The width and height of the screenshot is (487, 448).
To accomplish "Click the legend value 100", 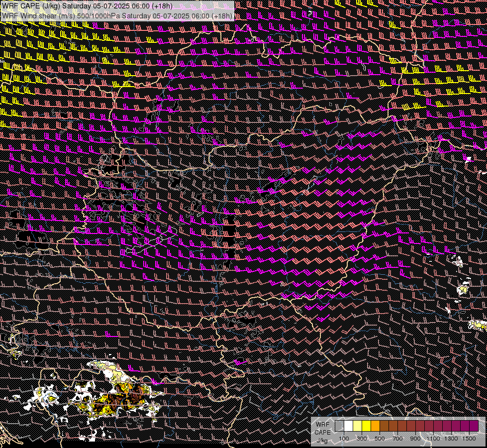I will tap(344, 439).
